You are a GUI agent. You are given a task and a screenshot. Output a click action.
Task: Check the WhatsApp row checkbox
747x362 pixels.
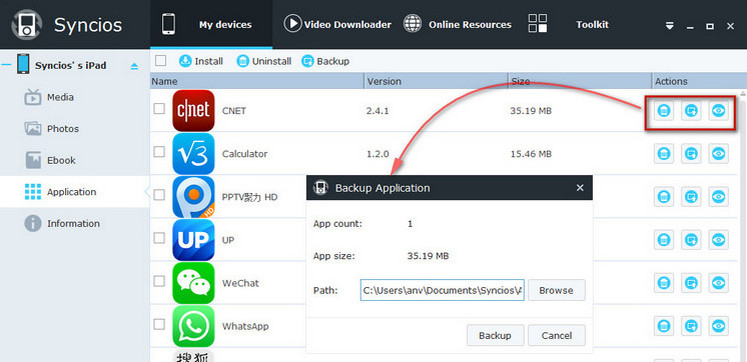coord(159,324)
